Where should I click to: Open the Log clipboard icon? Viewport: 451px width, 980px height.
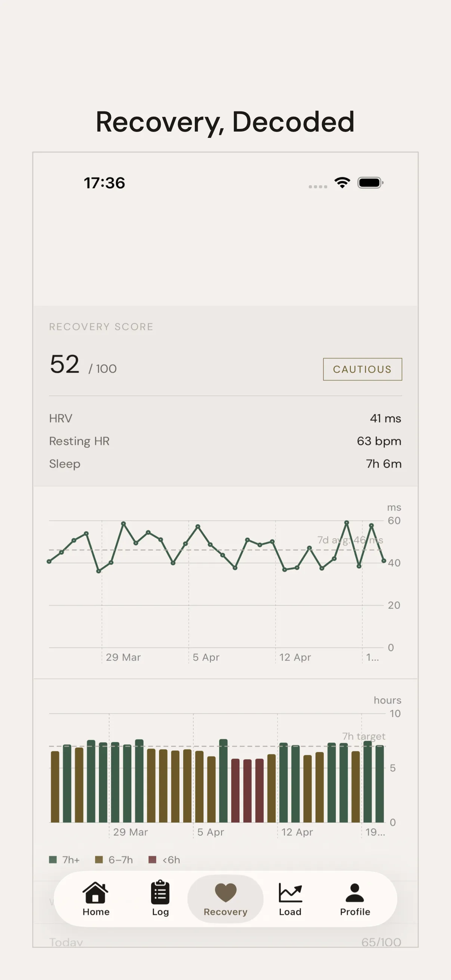click(x=160, y=892)
